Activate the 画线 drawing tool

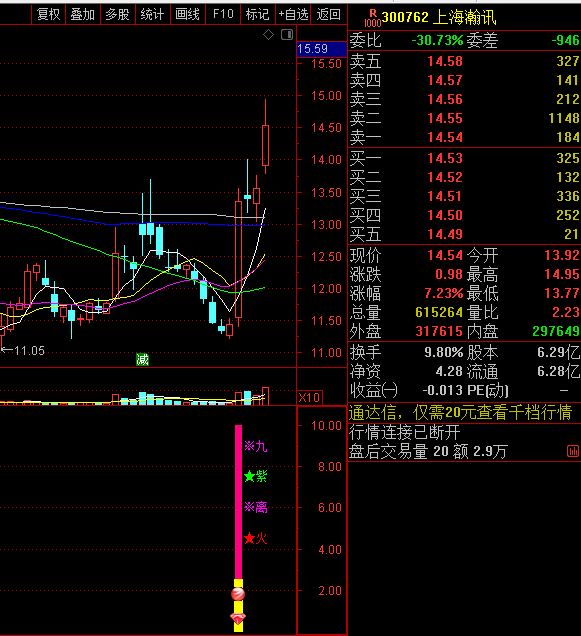click(x=187, y=15)
